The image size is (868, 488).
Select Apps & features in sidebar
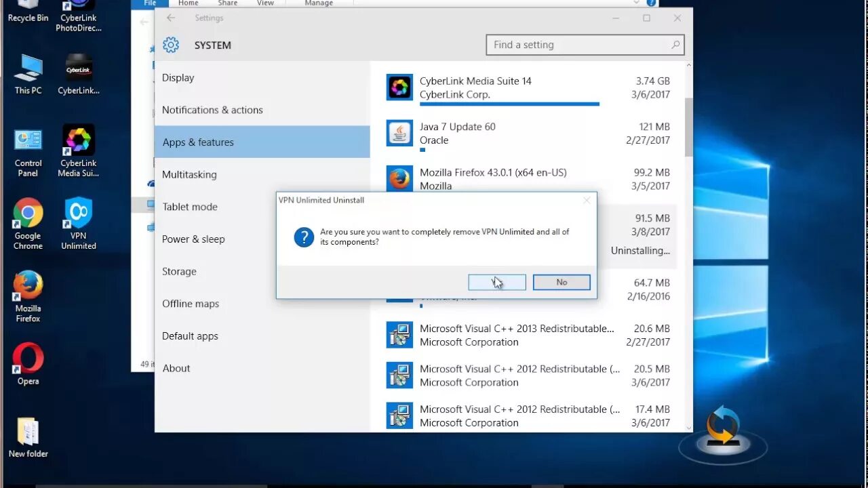point(262,142)
